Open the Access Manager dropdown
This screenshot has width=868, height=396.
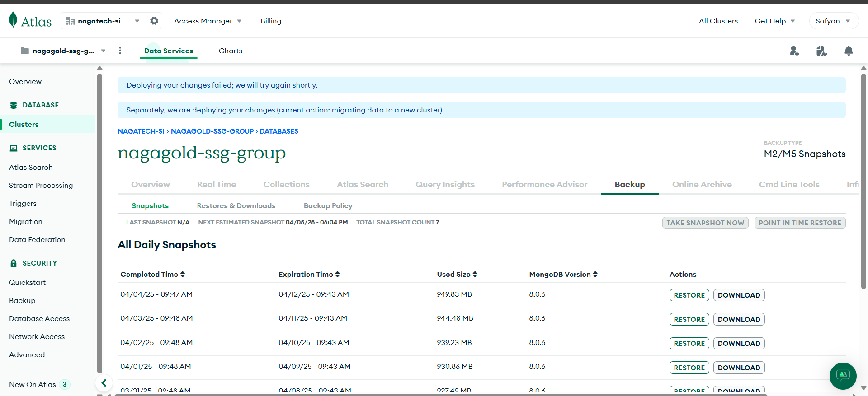[x=208, y=21]
